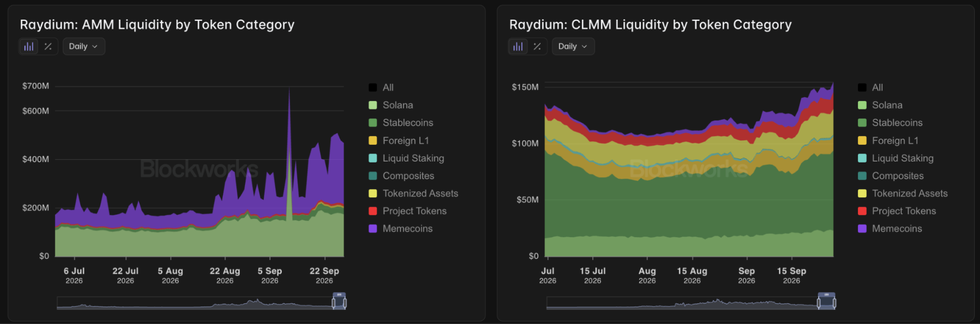Click Composites label in CLMM legend
This screenshot has width=980, height=324.
pos(898,176)
